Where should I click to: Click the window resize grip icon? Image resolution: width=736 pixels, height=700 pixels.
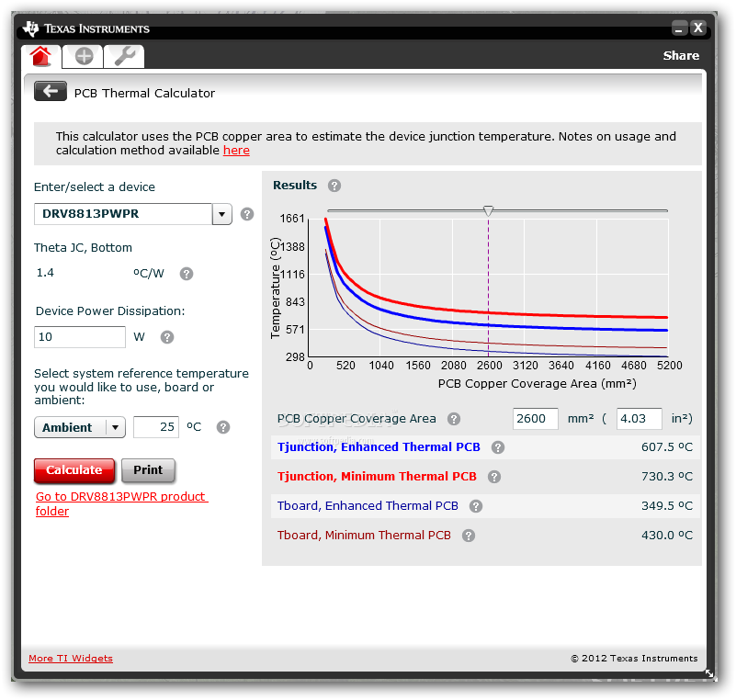point(708,673)
